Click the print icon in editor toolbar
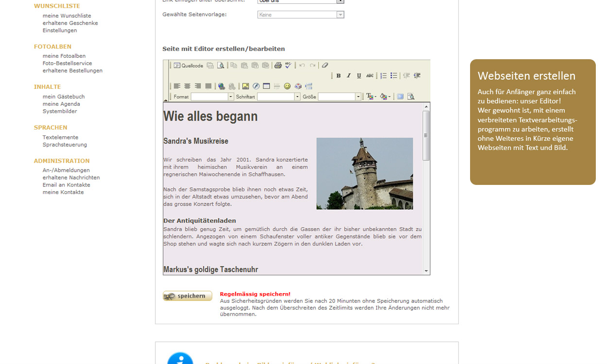Screen dimensions: 607x364 (278, 66)
